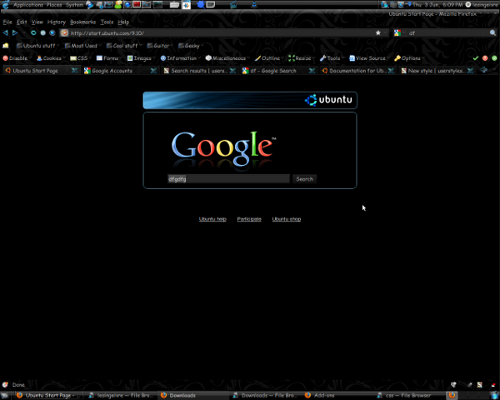This screenshot has height=400, width=500.
Task: Open the Places panel menu
Action: pos(54,5)
